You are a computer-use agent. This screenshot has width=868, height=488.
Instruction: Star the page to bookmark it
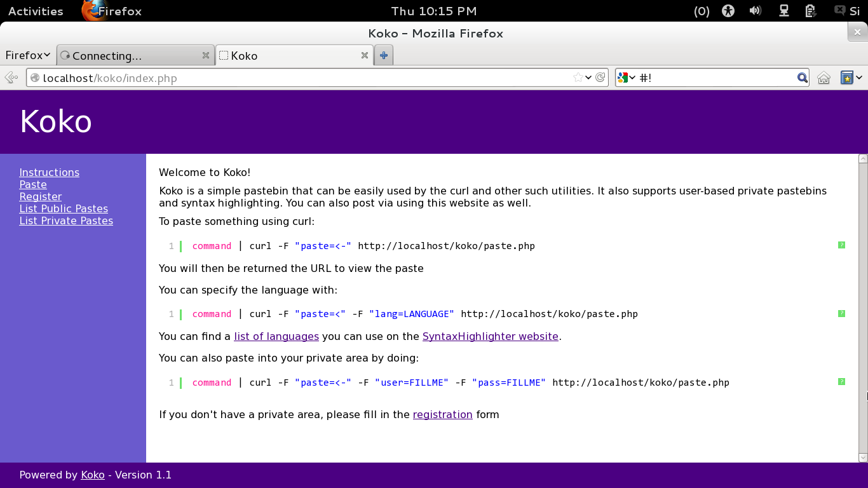(578, 77)
